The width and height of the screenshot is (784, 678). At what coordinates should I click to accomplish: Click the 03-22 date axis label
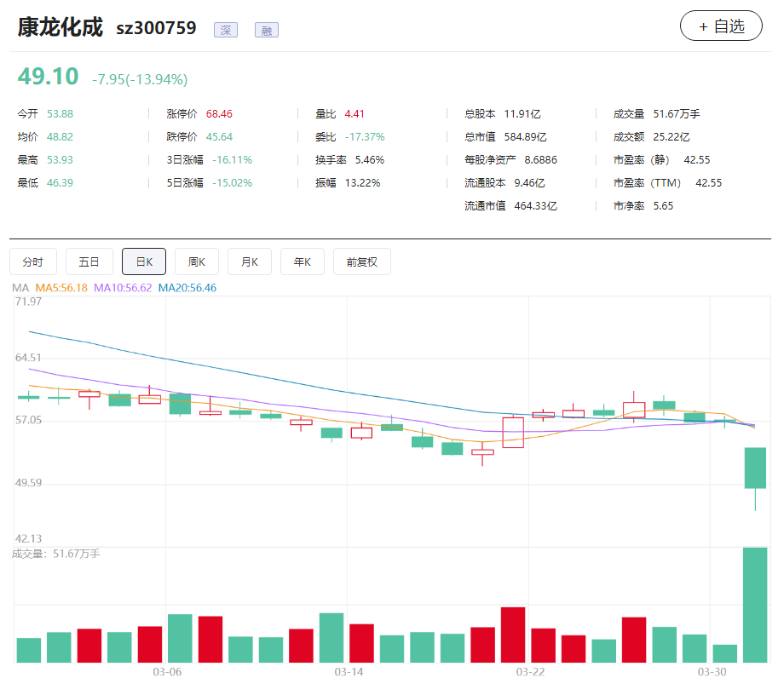point(530,671)
